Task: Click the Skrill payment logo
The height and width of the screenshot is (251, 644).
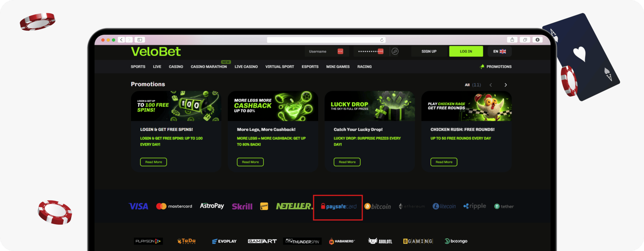Action: pos(242,206)
